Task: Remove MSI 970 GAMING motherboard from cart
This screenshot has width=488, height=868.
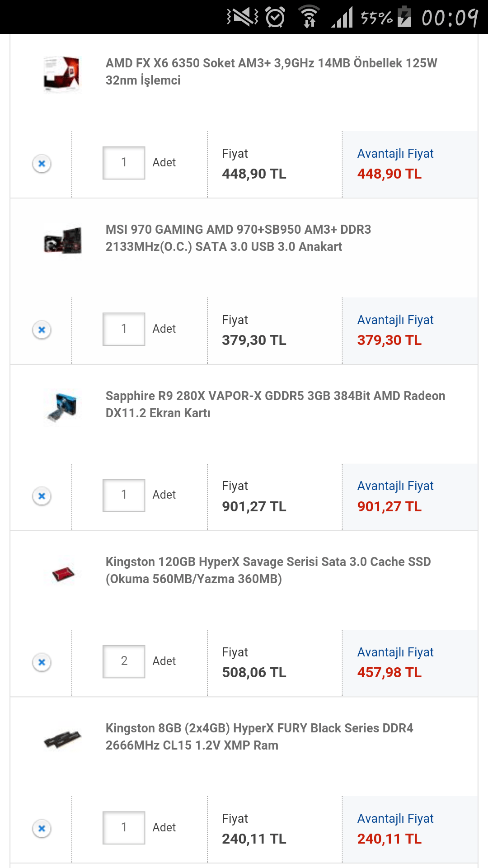Action: click(41, 330)
